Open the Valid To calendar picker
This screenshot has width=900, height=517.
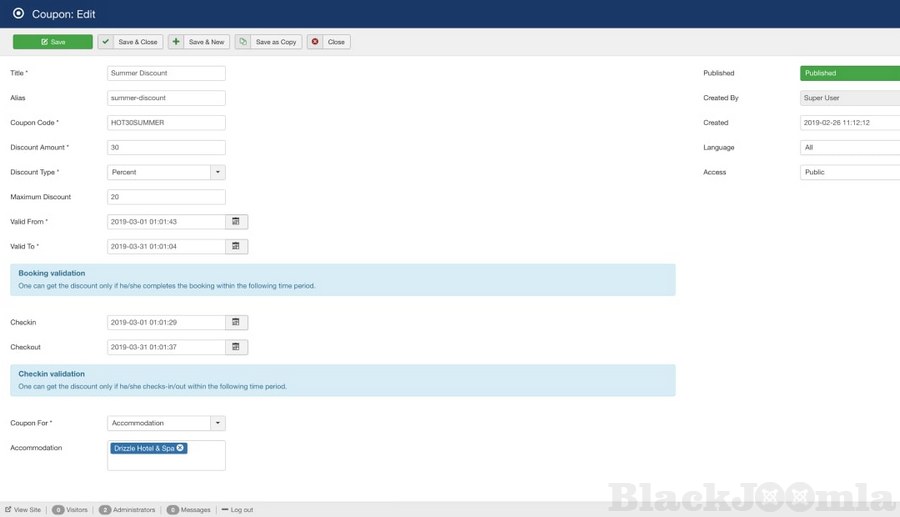(236, 246)
